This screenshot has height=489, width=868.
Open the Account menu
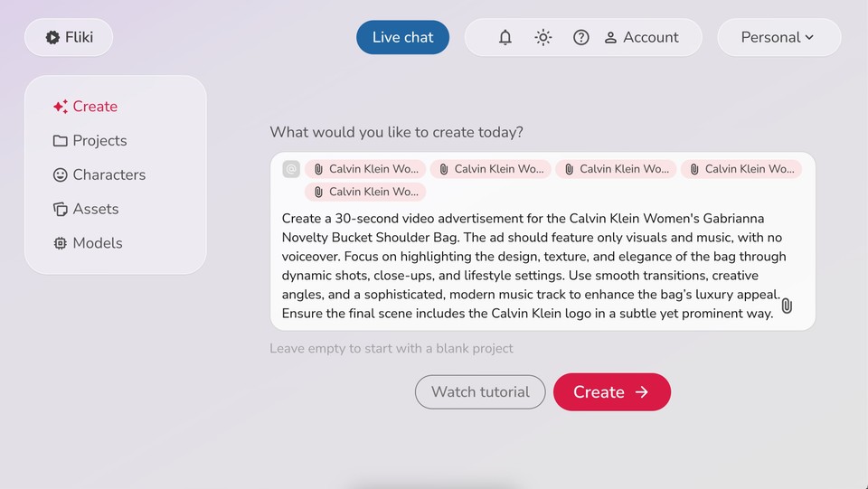(x=641, y=37)
